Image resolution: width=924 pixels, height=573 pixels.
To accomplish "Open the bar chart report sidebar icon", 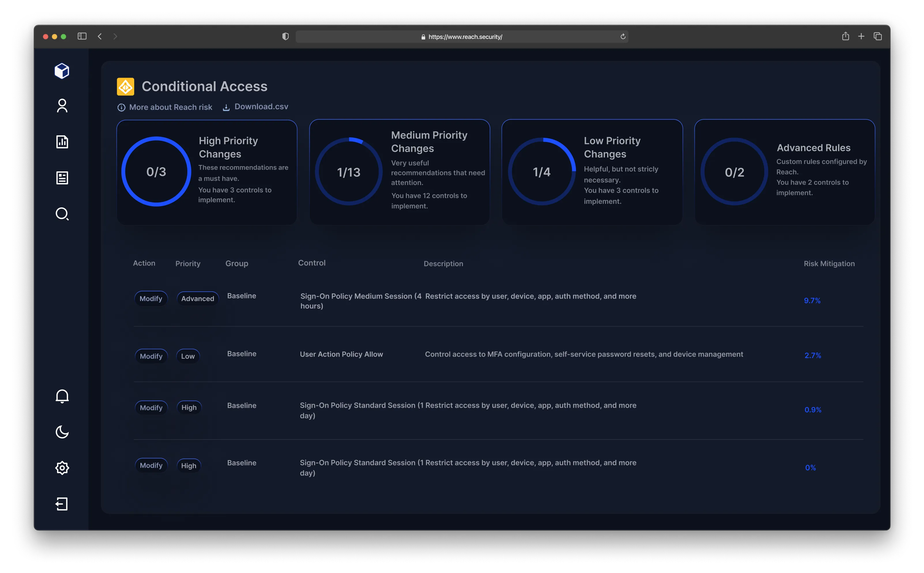I will [62, 142].
